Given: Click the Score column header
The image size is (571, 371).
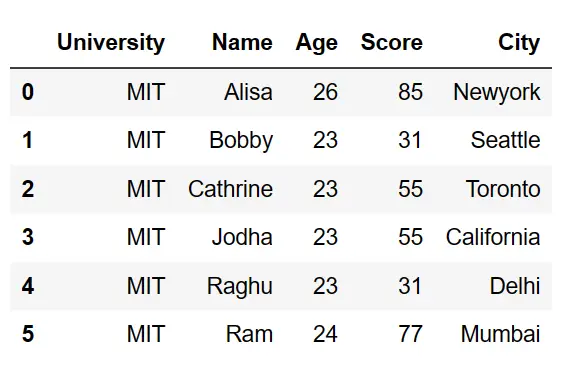Looking at the screenshot, I should click(391, 43).
